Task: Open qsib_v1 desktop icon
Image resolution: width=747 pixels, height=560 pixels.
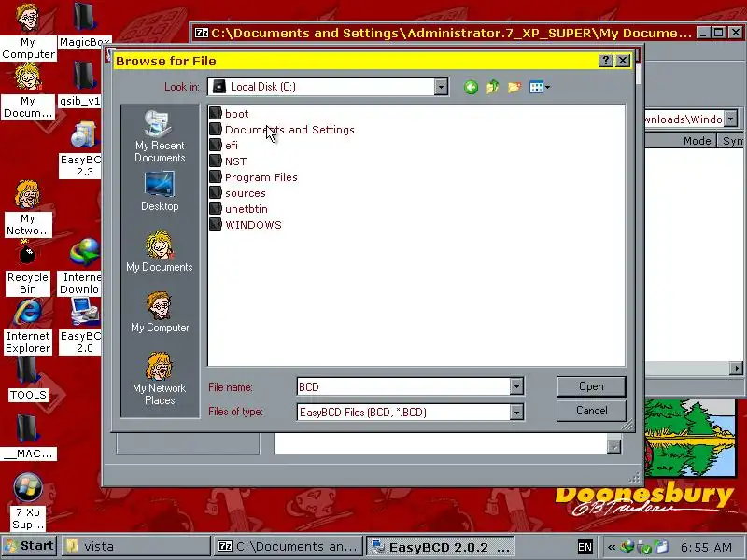Action: point(80,85)
